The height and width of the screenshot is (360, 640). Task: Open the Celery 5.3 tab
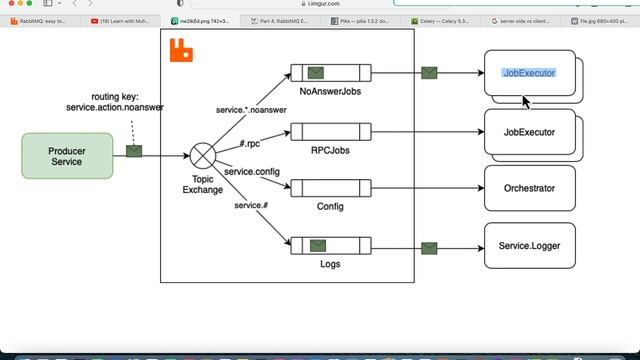(440, 21)
